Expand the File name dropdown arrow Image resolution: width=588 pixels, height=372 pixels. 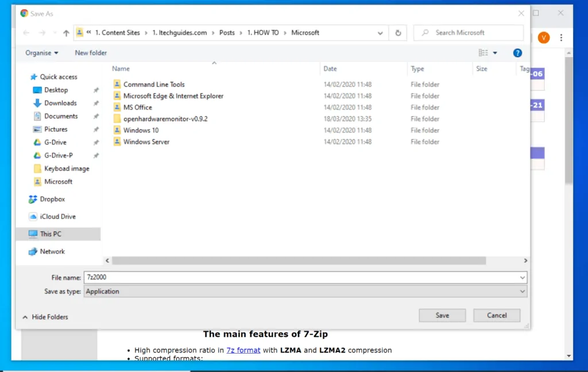[x=522, y=277]
